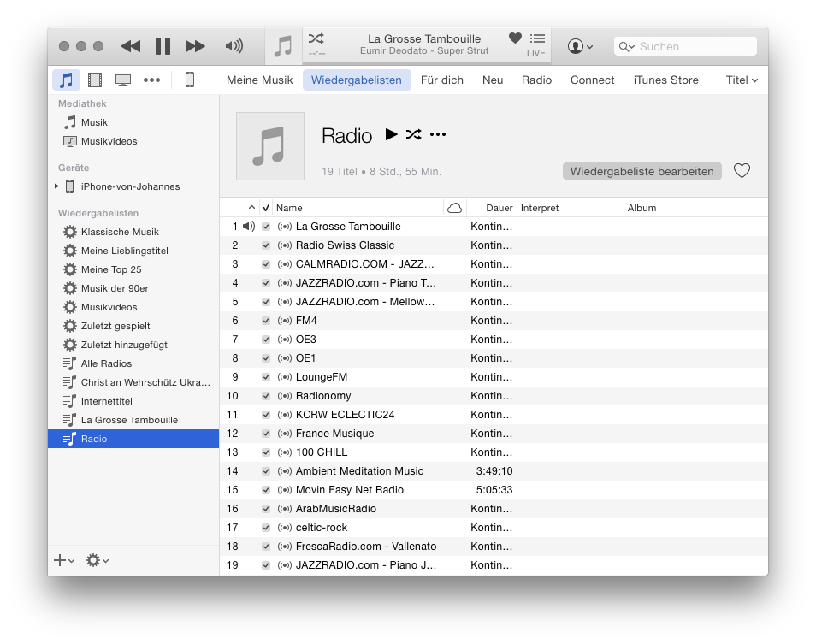The width and height of the screenshot is (816, 644).
Task: Select Wiedergabelisten tab
Action: coord(357,80)
